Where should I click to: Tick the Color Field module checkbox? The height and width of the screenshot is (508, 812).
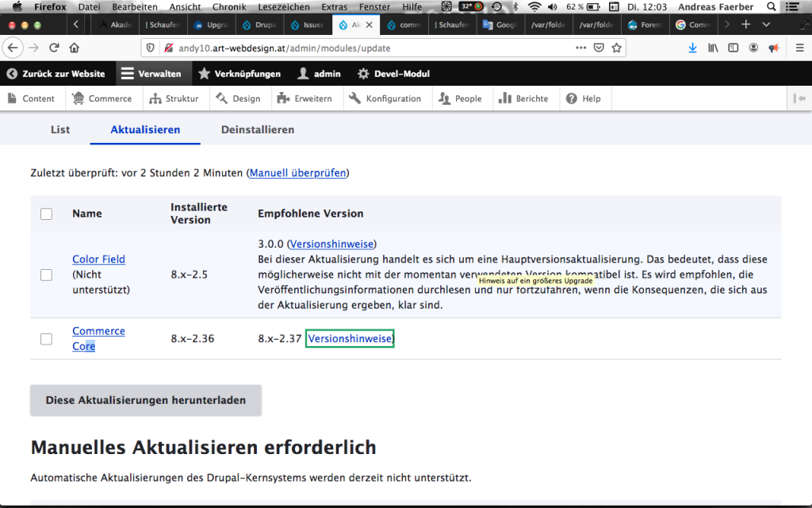[47, 275]
